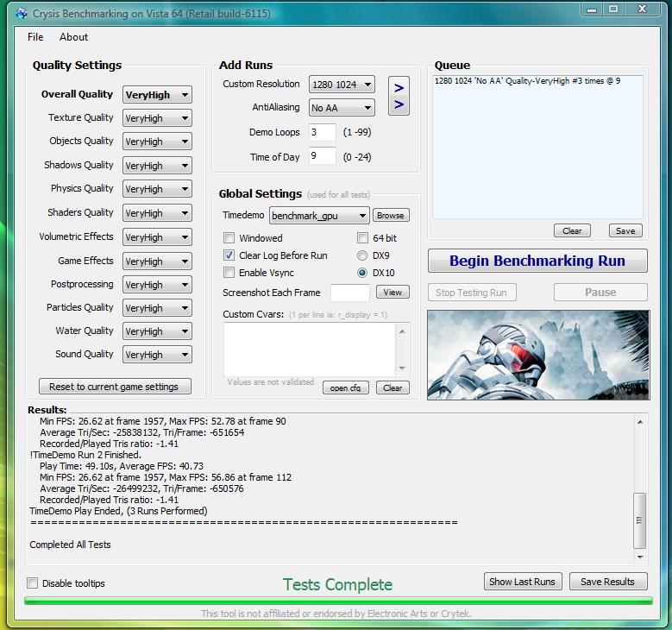Open the File menu
Viewport: 672px width, 630px height.
35,37
